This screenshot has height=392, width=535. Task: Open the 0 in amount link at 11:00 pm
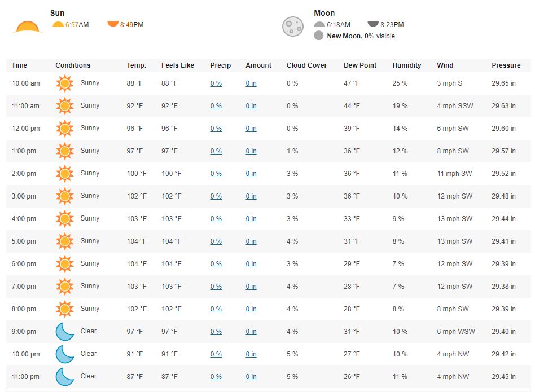point(251,377)
